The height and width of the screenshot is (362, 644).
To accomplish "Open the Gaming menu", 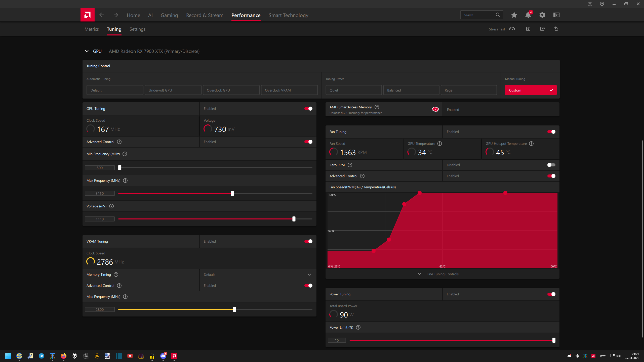I will click(169, 15).
